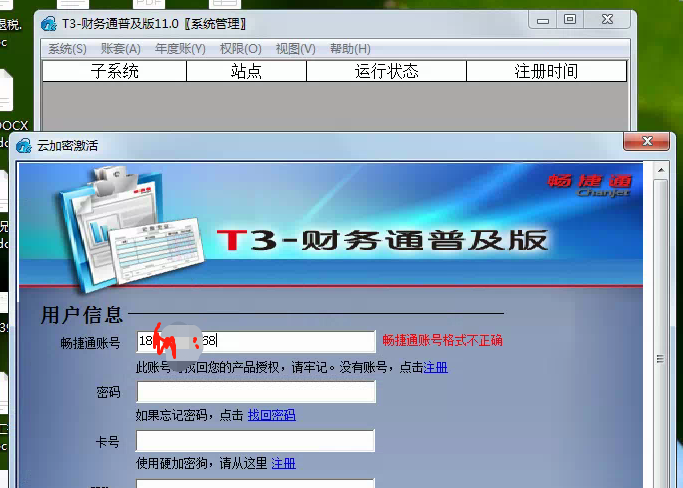
Task: Click the 密码 input field
Action: click(x=256, y=391)
